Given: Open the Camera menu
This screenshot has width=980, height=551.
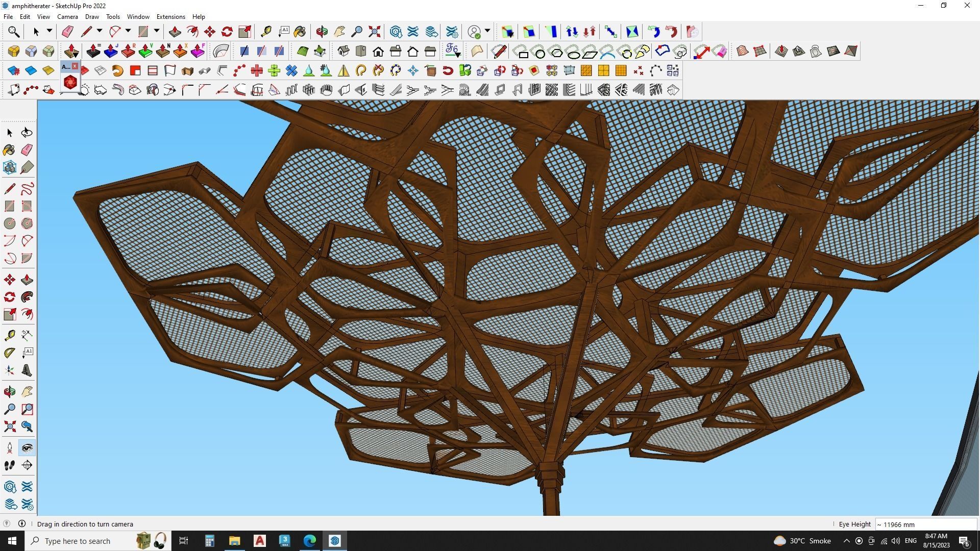Looking at the screenshot, I should [67, 17].
